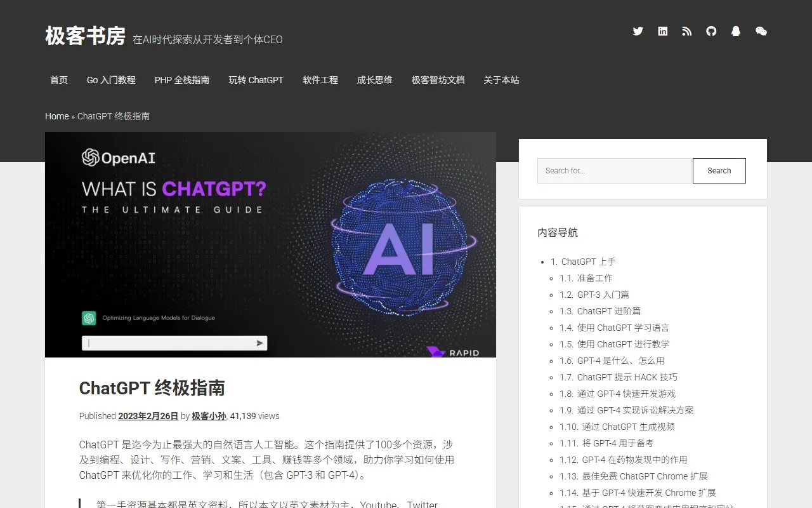
Task: Click the RAPID logo in the banner corner
Action: (452, 352)
